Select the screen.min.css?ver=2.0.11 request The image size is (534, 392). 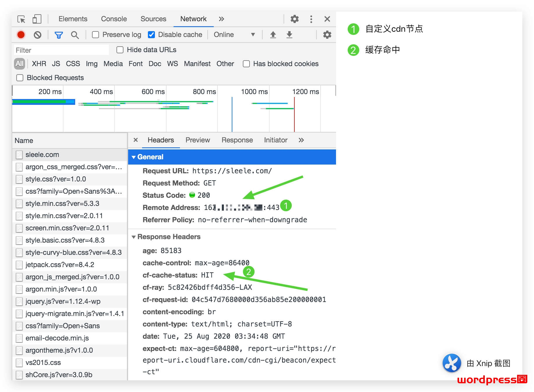click(70, 228)
